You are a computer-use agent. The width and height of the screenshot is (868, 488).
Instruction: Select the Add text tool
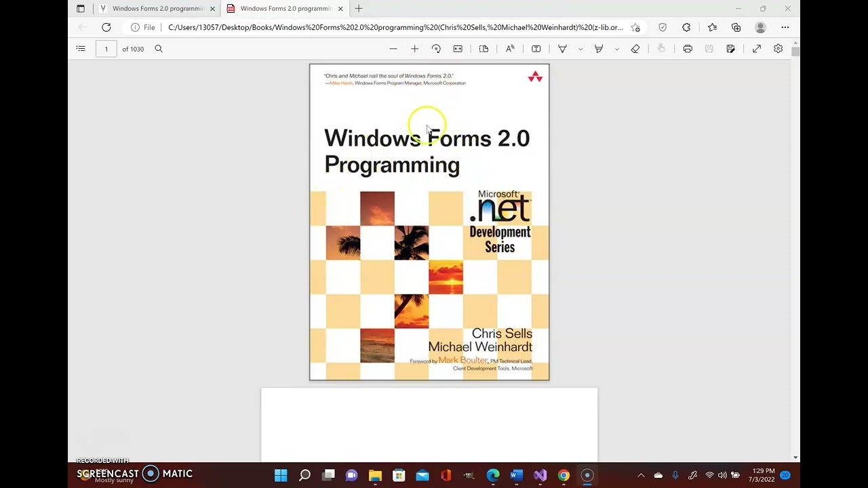click(x=536, y=49)
